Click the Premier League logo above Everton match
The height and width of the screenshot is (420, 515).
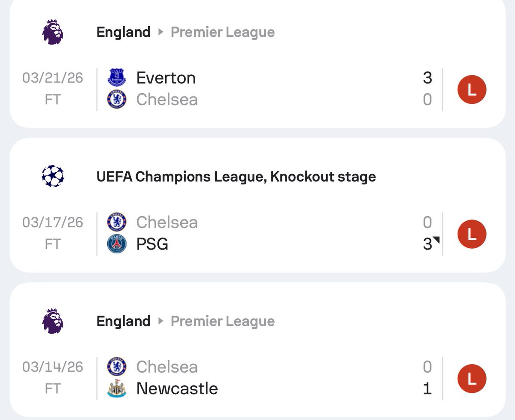tap(53, 32)
